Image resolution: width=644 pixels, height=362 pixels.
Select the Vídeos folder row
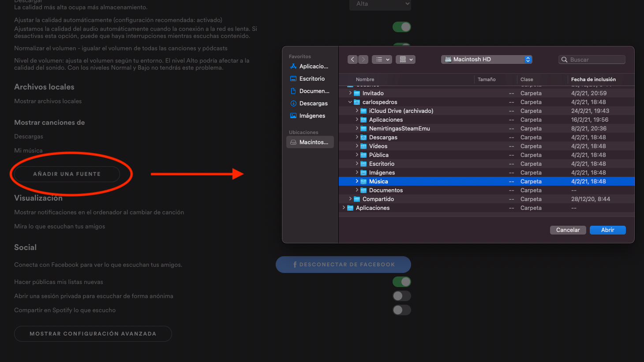click(487, 146)
